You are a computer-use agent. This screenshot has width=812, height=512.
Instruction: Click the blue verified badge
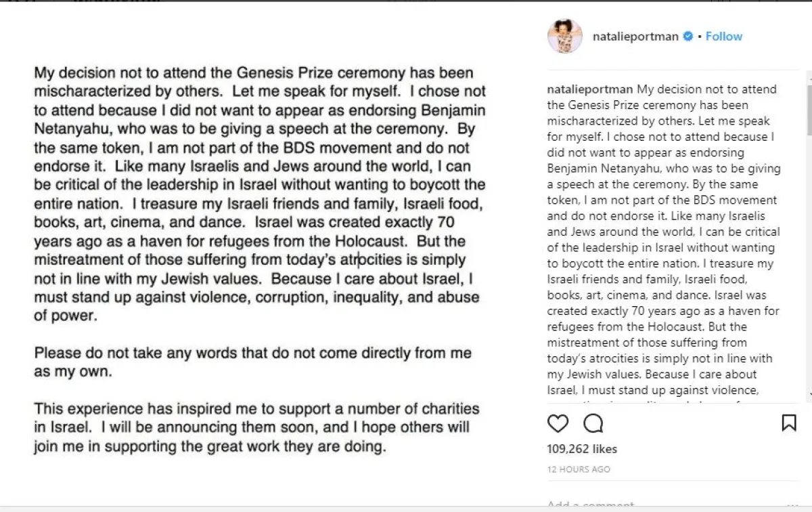pyautogui.click(x=688, y=37)
